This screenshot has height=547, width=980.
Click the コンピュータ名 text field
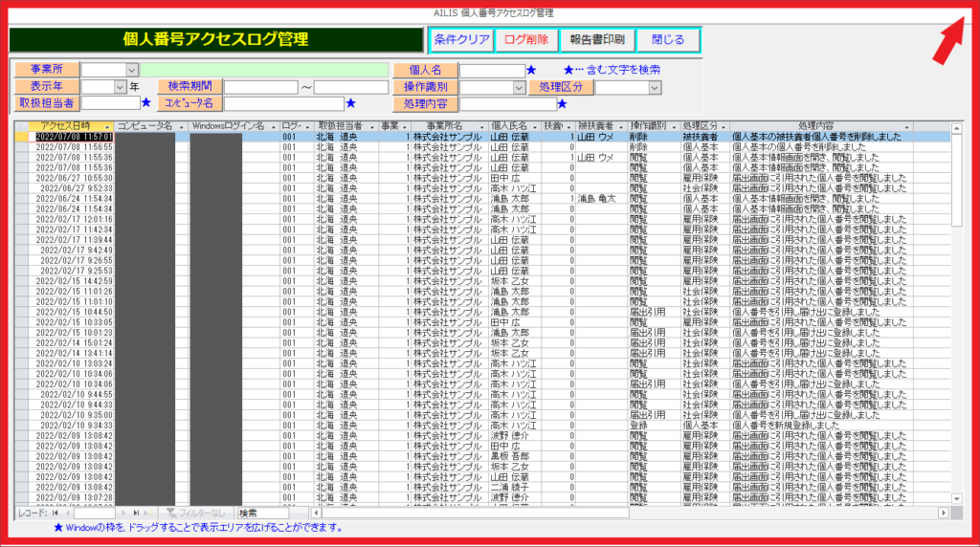click(283, 103)
